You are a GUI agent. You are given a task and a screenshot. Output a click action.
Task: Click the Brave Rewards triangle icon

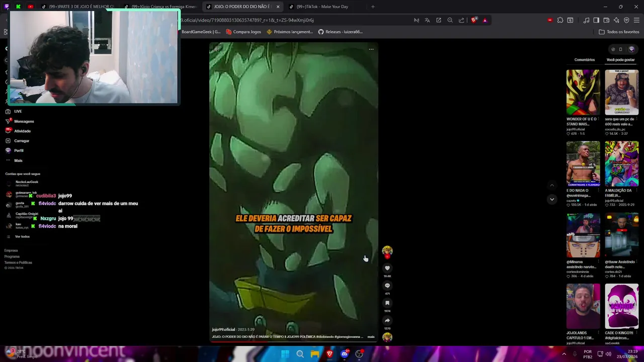pyautogui.click(x=485, y=20)
